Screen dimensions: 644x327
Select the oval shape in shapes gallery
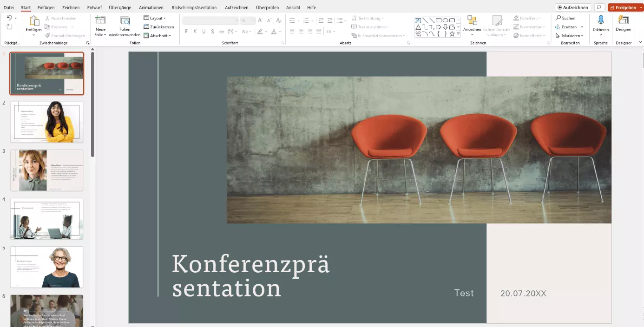[445, 20]
